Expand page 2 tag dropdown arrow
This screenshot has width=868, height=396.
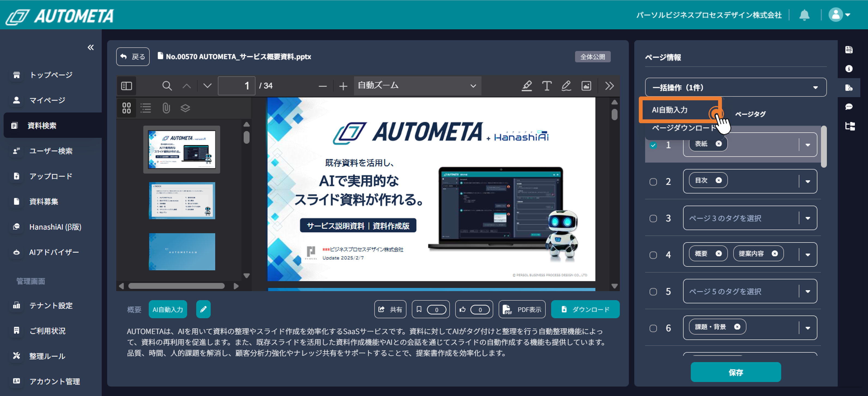[808, 182]
